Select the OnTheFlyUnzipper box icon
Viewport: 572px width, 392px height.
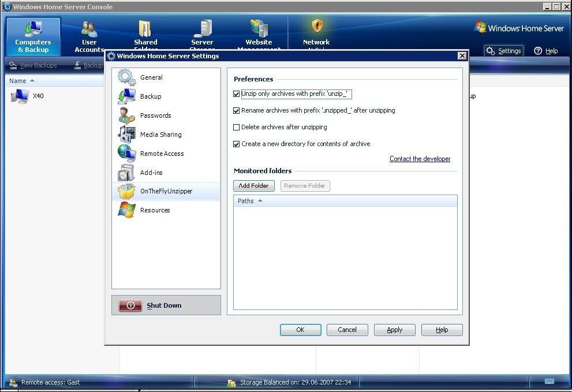coord(126,191)
